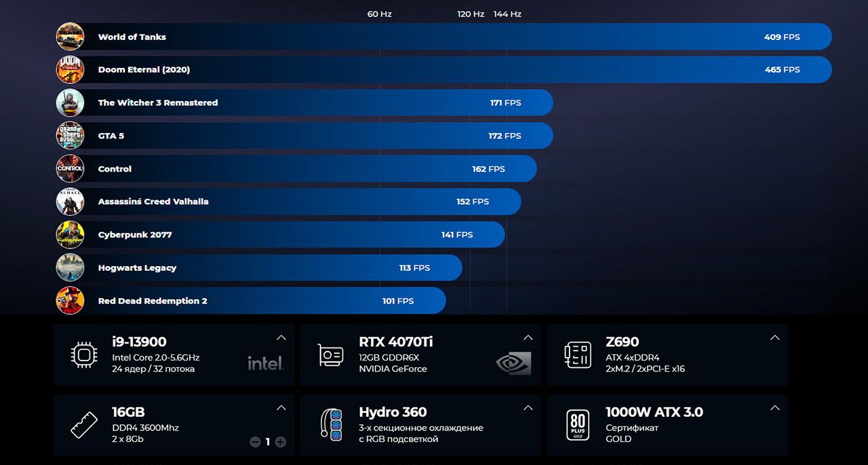Click the "Assassins Creed Valhalla" game title
868x465 pixels.
pyautogui.click(x=153, y=202)
